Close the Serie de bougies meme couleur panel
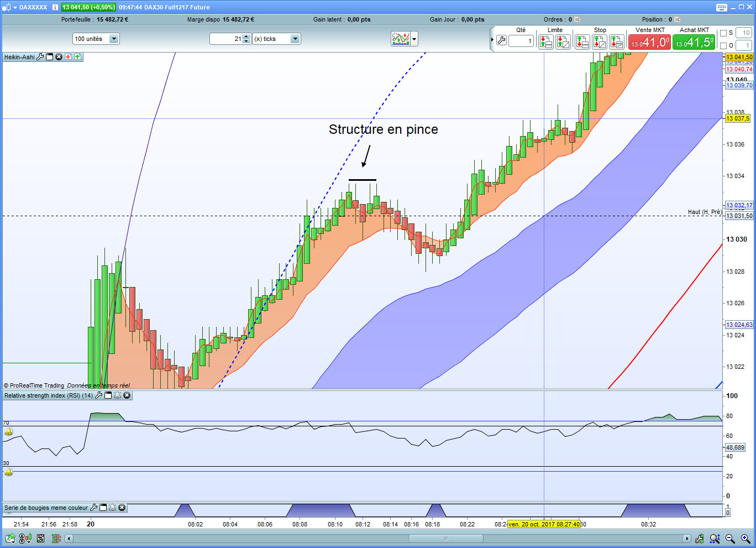Screen dimensions: 756x548 pos(122,508)
